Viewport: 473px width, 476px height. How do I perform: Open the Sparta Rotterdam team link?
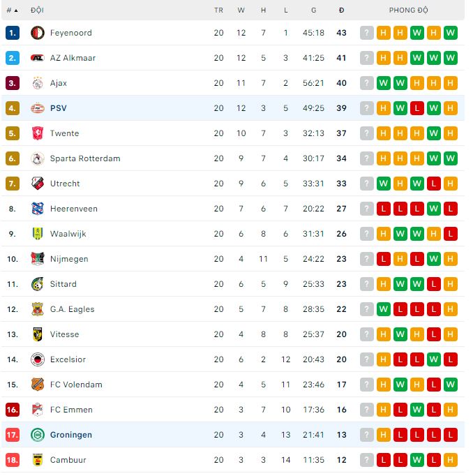click(x=85, y=158)
